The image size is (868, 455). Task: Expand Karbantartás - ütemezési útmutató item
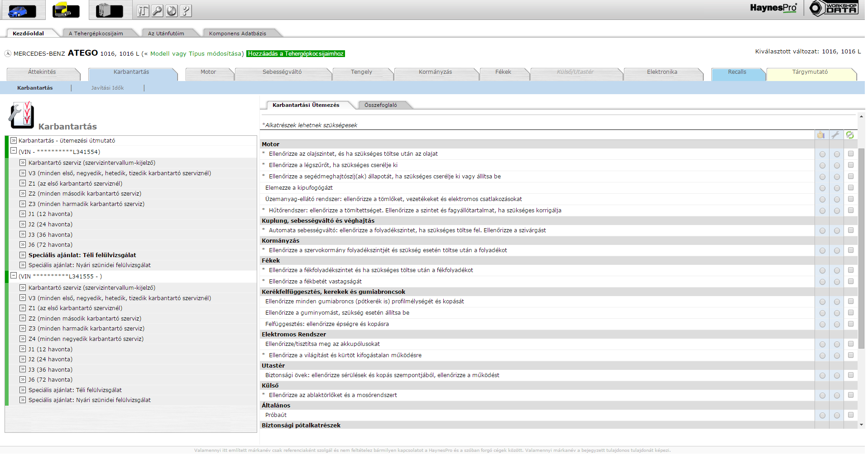click(14, 141)
